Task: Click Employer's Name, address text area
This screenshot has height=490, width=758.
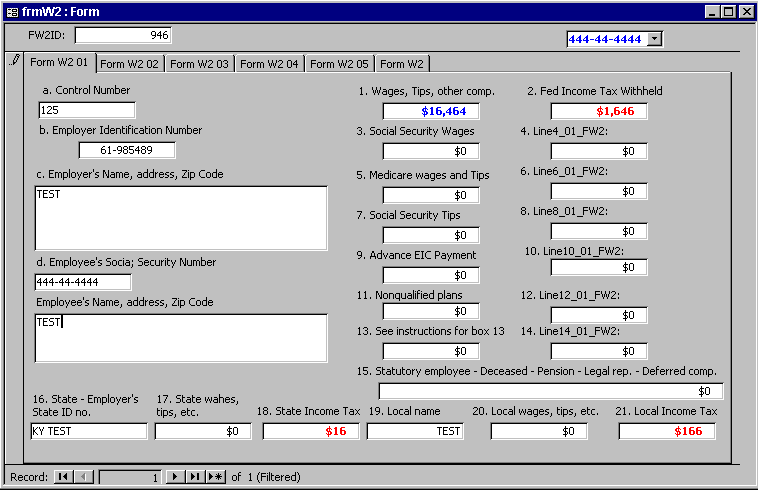Action: (x=181, y=218)
